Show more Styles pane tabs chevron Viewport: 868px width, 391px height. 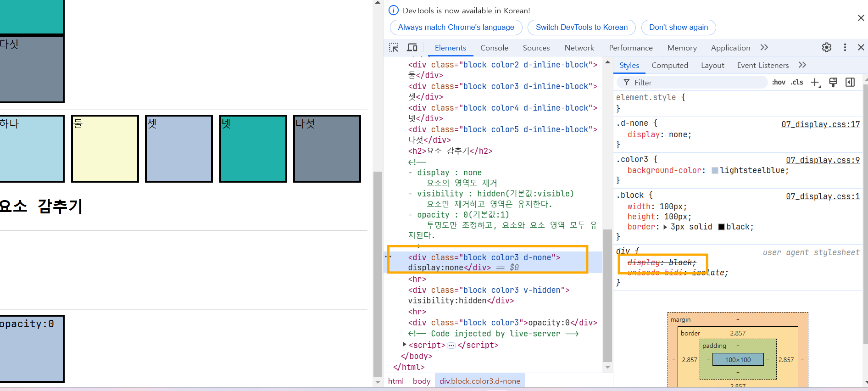[802, 65]
